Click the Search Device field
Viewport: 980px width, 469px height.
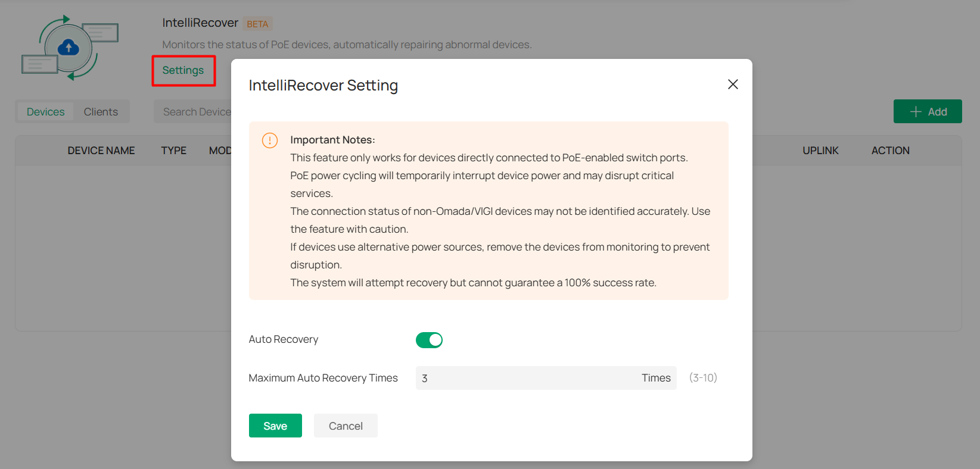[x=193, y=112]
